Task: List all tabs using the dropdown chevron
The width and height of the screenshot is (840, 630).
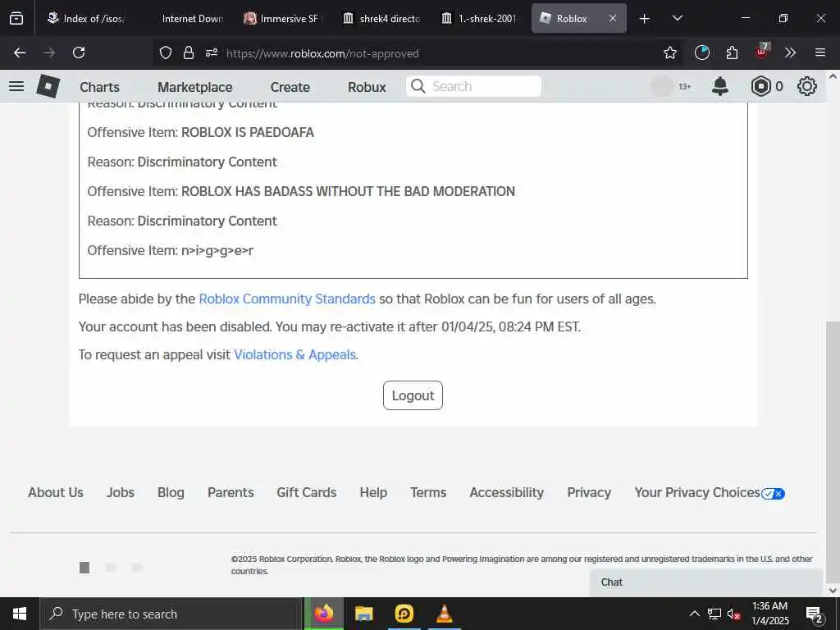Action: coord(677,18)
